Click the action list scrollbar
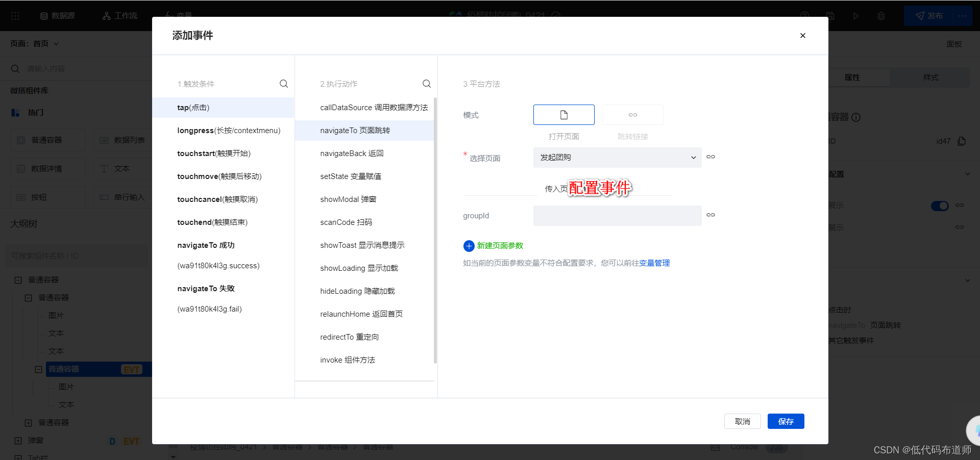 coord(435,230)
